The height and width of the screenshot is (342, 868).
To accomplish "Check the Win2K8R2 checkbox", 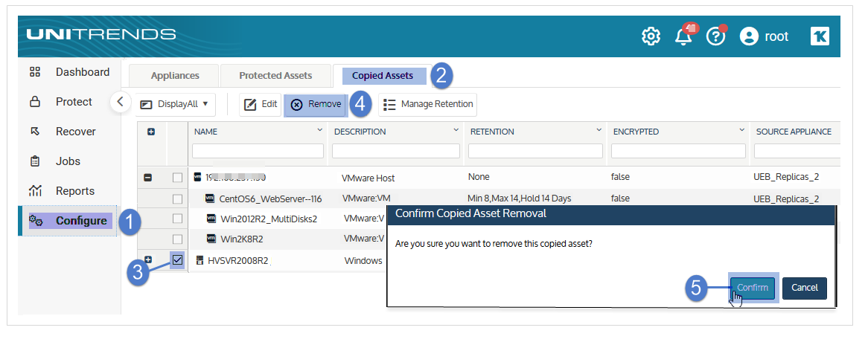I will tap(177, 239).
